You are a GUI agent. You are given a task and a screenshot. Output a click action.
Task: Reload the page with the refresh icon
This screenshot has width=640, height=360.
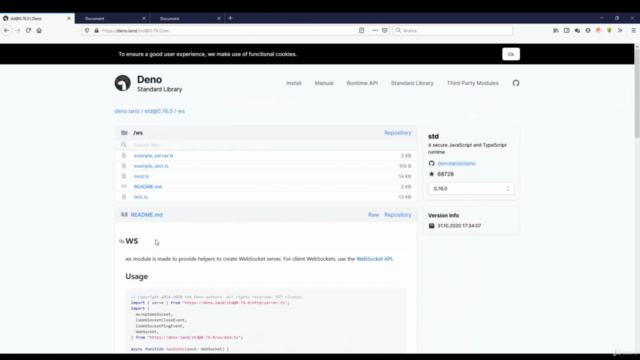click(28, 31)
